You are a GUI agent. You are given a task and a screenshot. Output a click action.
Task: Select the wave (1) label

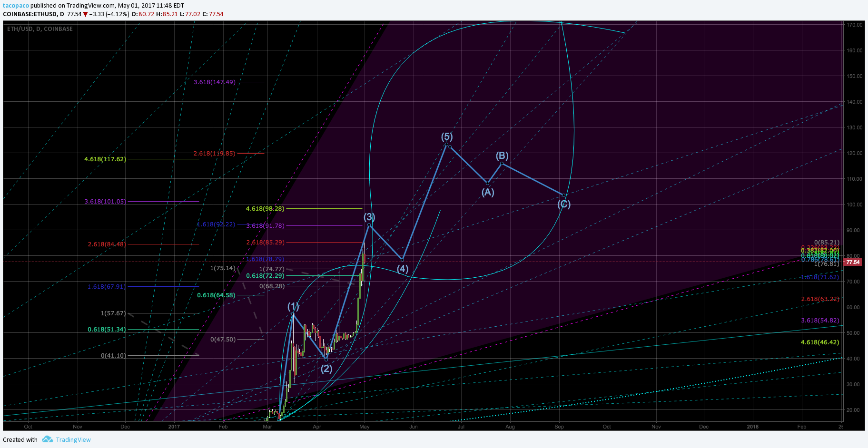(293, 307)
